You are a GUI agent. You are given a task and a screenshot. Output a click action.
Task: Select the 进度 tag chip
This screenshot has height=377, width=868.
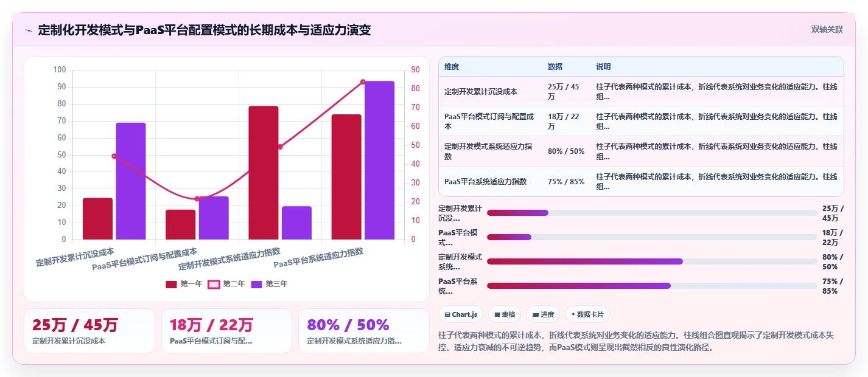pos(543,314)
